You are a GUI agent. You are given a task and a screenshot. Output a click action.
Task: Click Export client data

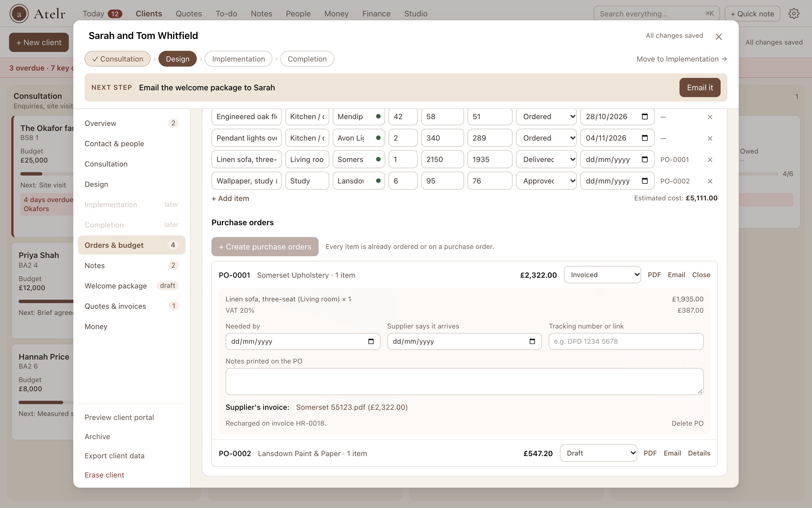114,456
